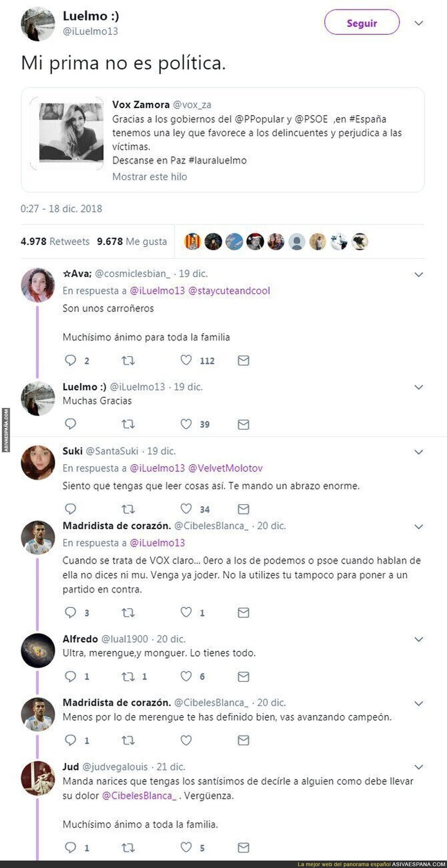Screen dimensions: 447x868
Task: Like Ava's tweet with 112 likes
Action: click(186, 360)
